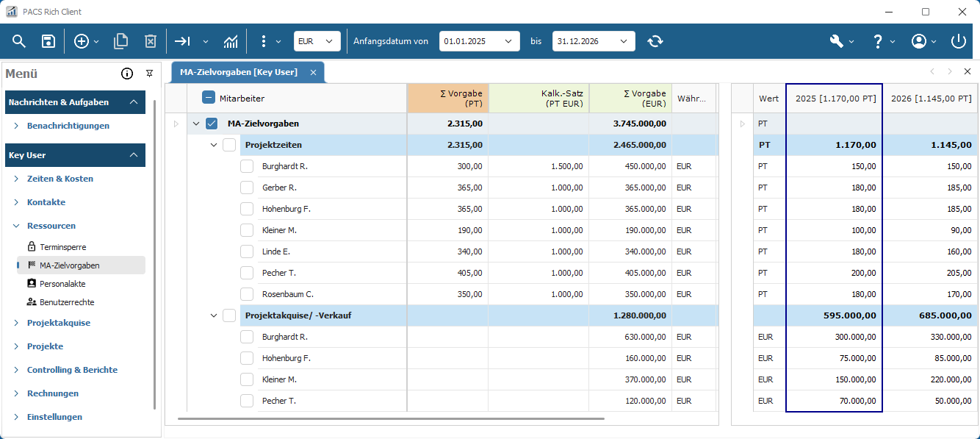Click the horizontal scrollbar under the table
The width and height of the screenshot is (980, 439).
tap(391, 418)
